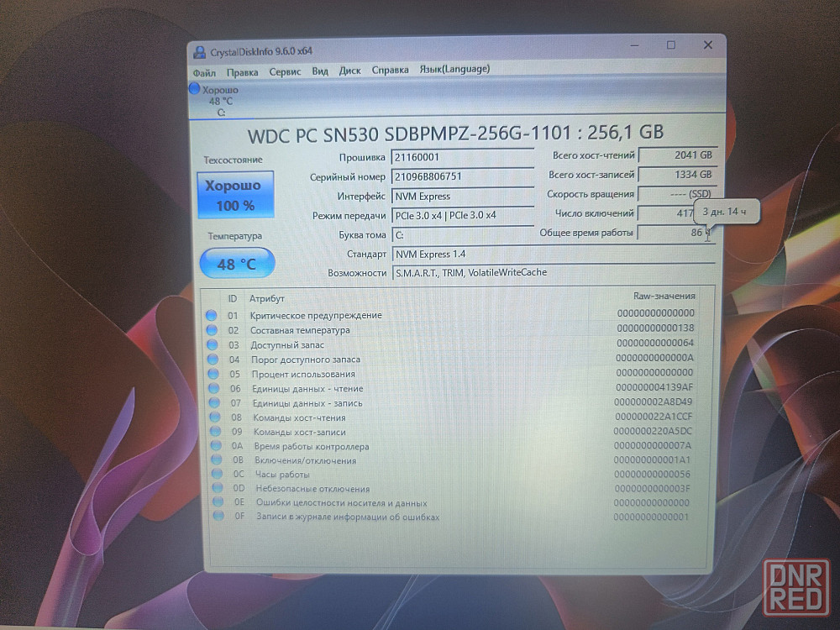Click status icon for Единицы данных - чтение
840x630 pixels.
coord(214,388)
